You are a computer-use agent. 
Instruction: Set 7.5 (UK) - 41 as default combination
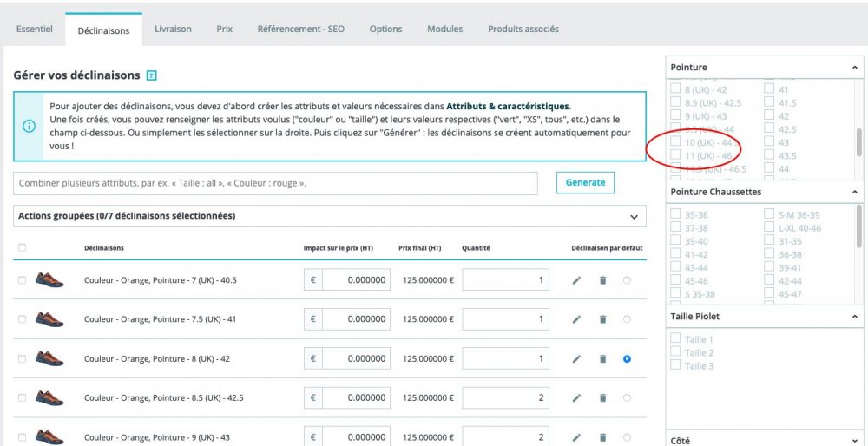coord(627,319)
